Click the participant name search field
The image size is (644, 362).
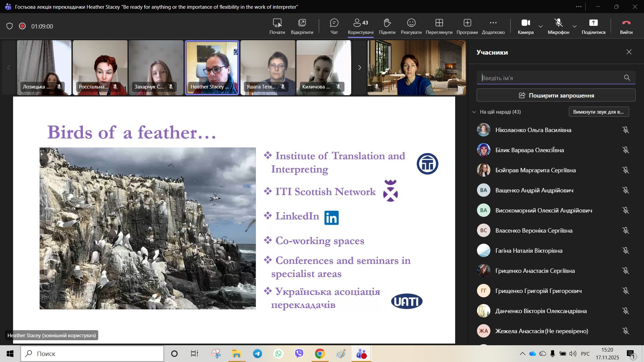tap(550, 78)
